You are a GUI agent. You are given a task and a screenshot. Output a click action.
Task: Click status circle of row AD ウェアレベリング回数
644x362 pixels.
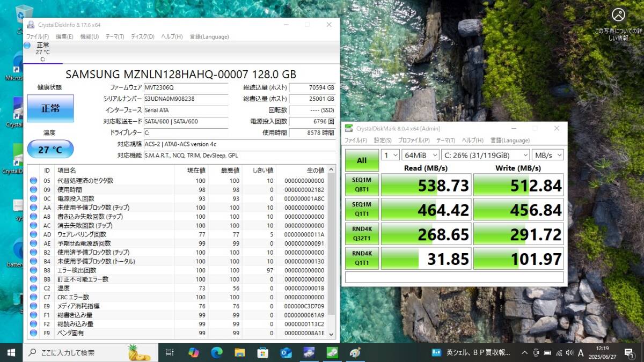(33, 234)
